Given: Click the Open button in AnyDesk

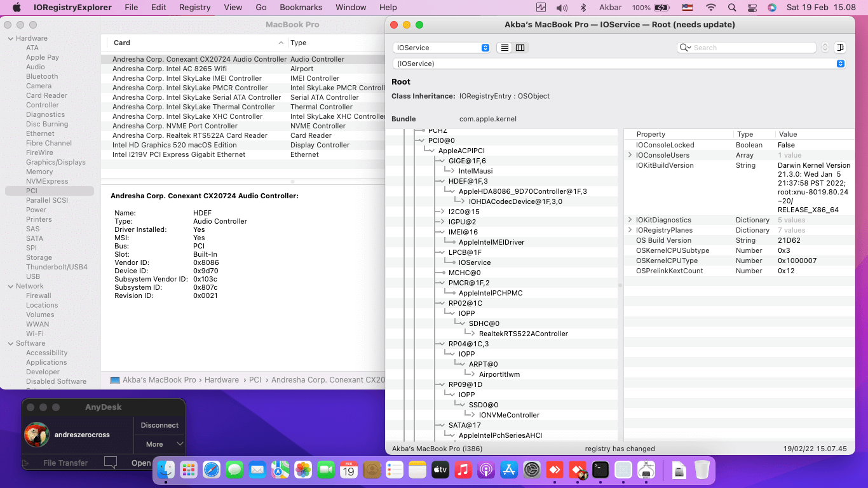Looking at the screenshot, I should click(x=141, y=463).
